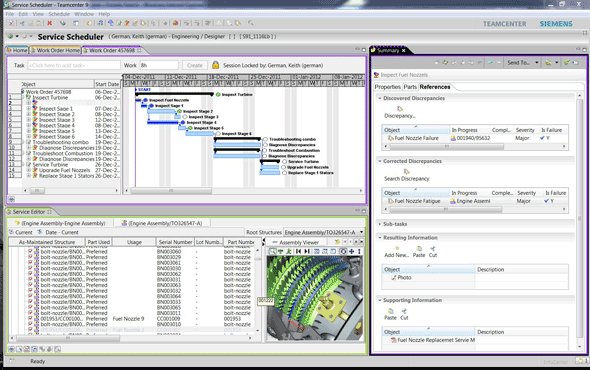Expand the Inspect Stage 2 tree node
Viewport: 590px width, 370px height.
[29, 114]
